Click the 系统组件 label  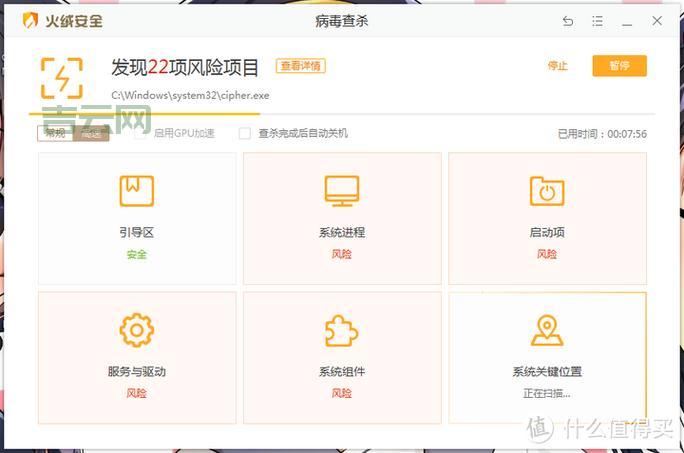pos(342,371)
